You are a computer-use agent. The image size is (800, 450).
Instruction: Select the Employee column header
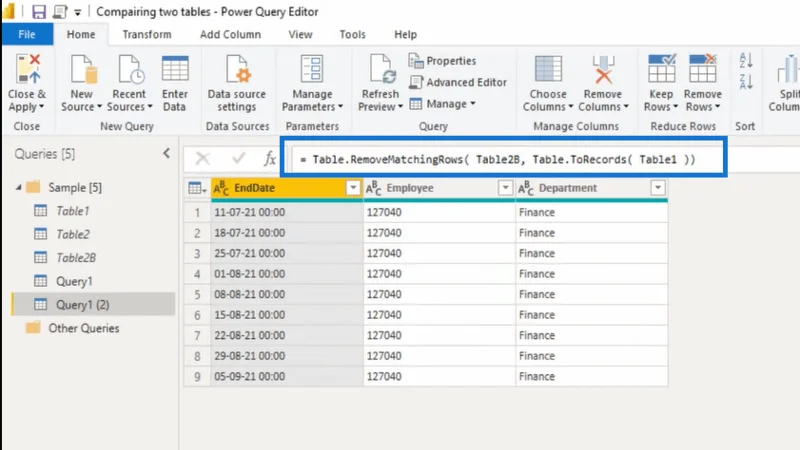(x=440, y=188)
